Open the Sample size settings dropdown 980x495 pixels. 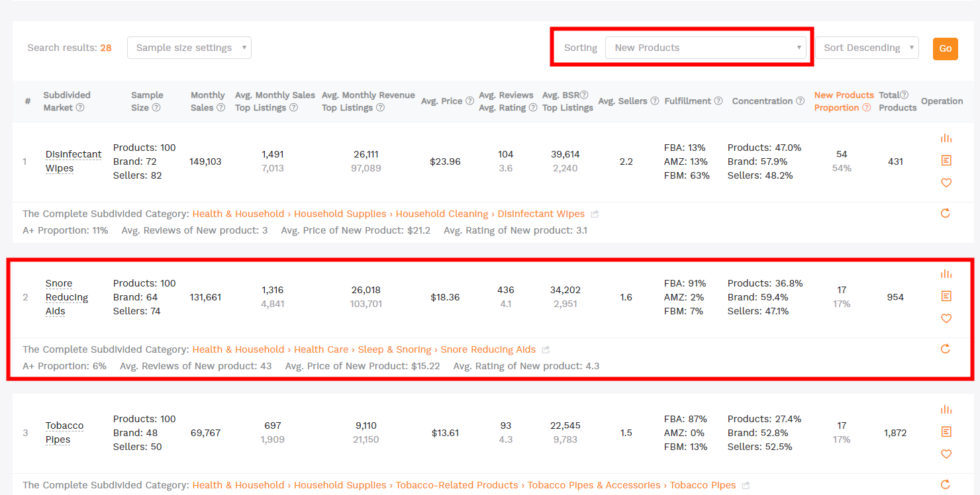coord(189,48)
